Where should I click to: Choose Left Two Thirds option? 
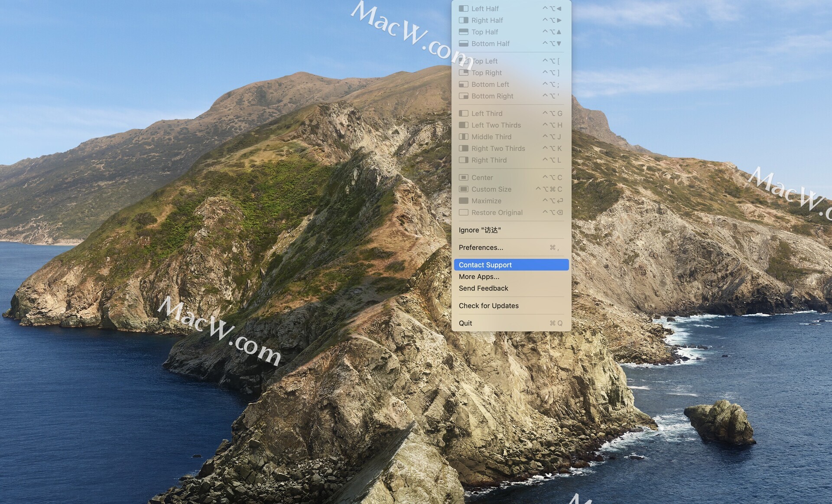496,125
